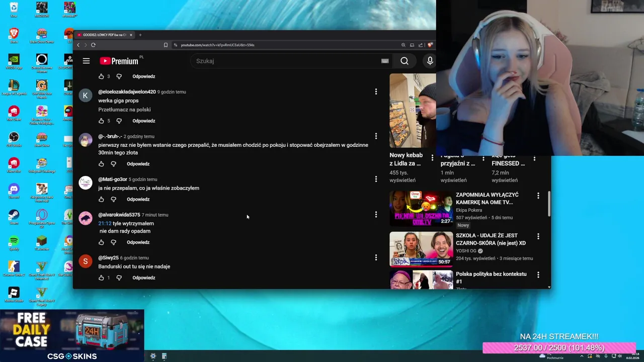Go back with the browser back arrow
Screen dimensions: 644x362
(78, 45)
